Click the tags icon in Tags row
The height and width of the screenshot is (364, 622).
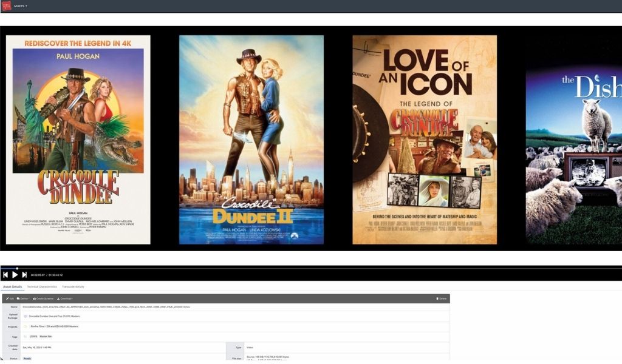click(x=26, y=337)
